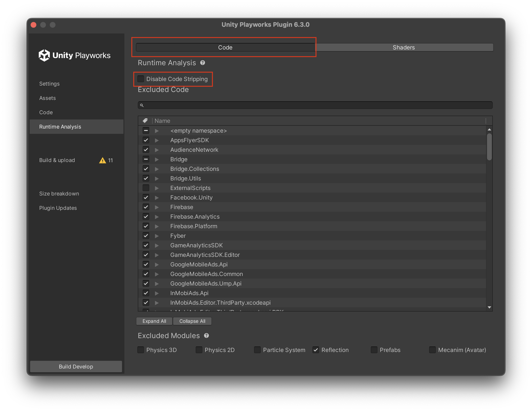Click scrollbar up arrow in code list

coord(489,130)
